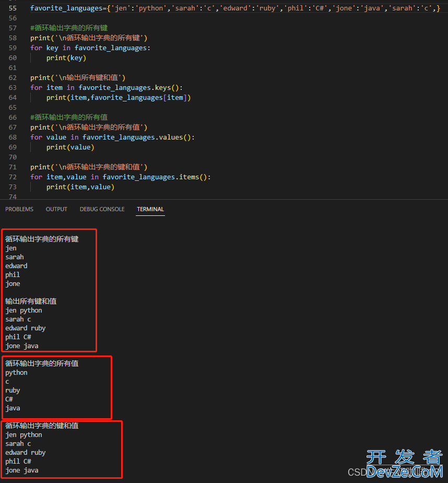Image resolution: width=448 pixels, height=483 pixels.
Task: Click code 'for item in favorite_languages.keys():'
Action: pos(106,87)
